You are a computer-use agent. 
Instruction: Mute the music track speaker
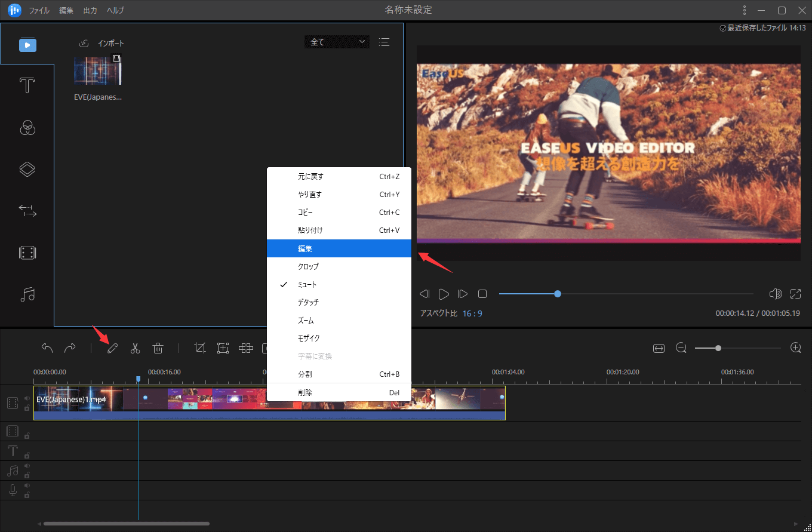[x=27, y=466]
